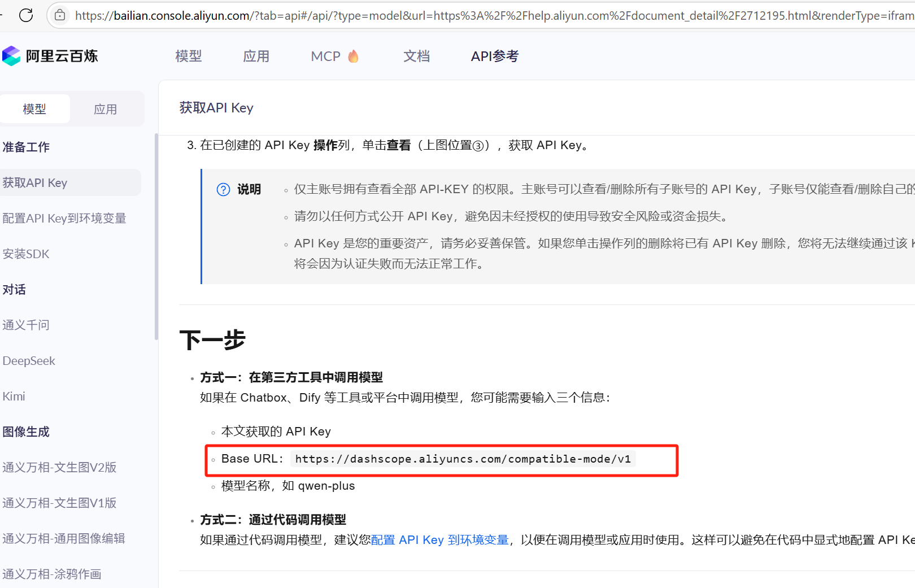The width and height of the screenshot is (915, 588).
Task: Open 通义万相-文生图V1版 sidebar item
Action: [59, 503]
